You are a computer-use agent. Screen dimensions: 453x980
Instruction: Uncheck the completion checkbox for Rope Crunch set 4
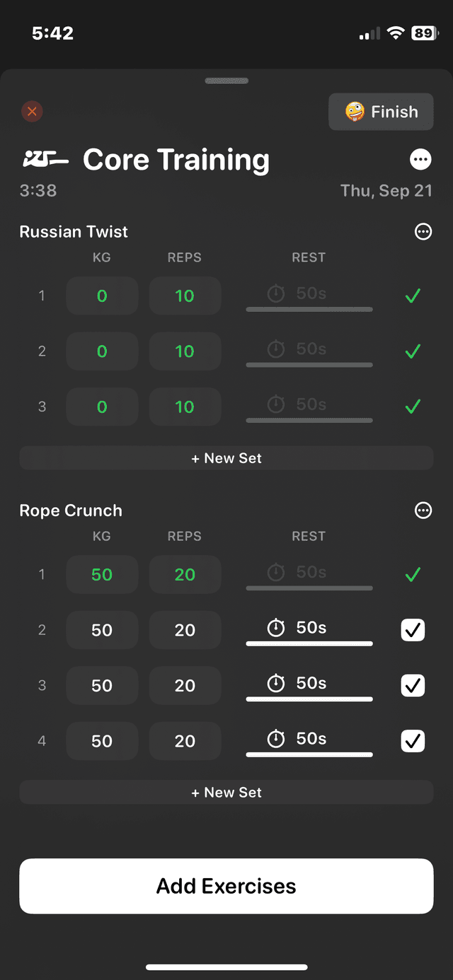pyautogui.click(x=413, y=740)
